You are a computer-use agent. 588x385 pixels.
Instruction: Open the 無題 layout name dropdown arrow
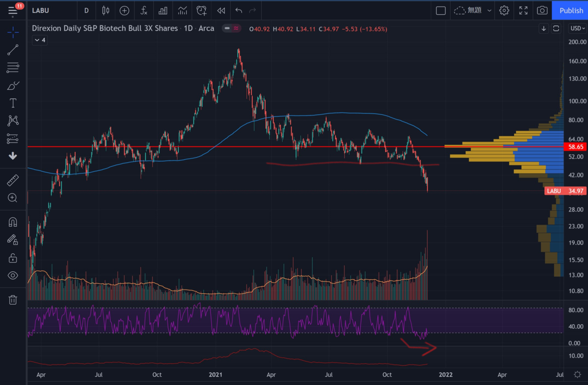(x=489, y=10)
